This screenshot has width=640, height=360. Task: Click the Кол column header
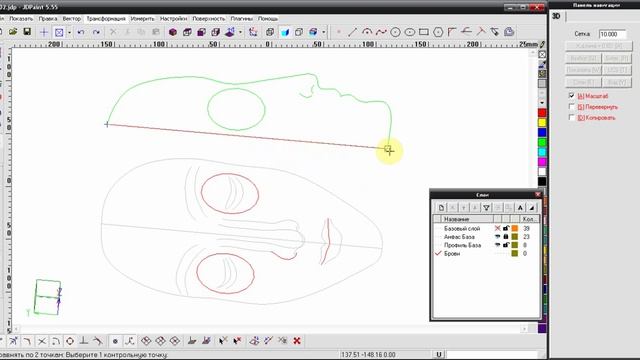click(529, 219)
